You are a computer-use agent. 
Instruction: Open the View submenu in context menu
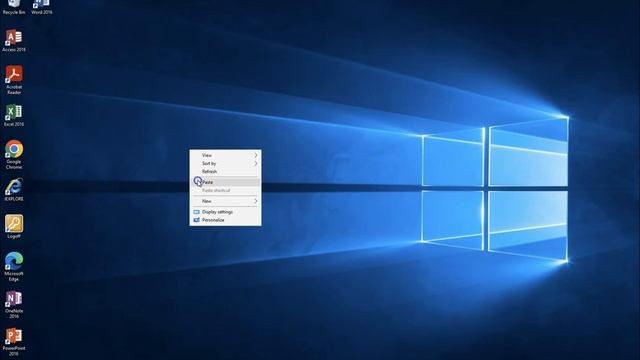point(225,155)
